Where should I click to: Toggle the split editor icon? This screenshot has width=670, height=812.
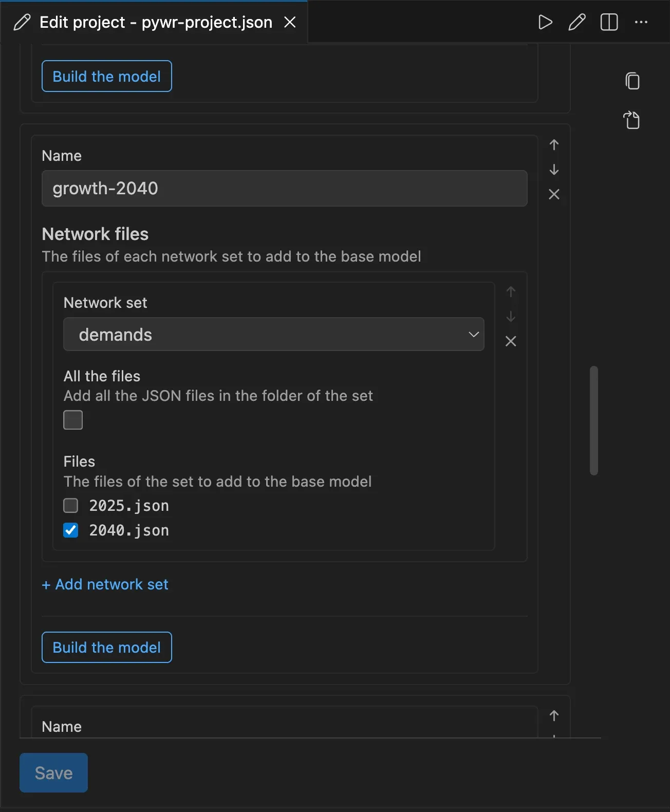point(609,22)
